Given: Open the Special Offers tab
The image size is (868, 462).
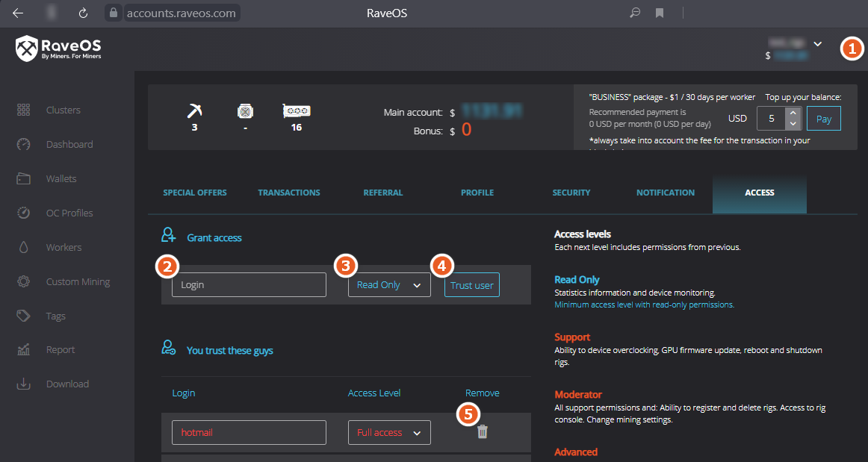Looking at the screenshot, I should 195,193.
